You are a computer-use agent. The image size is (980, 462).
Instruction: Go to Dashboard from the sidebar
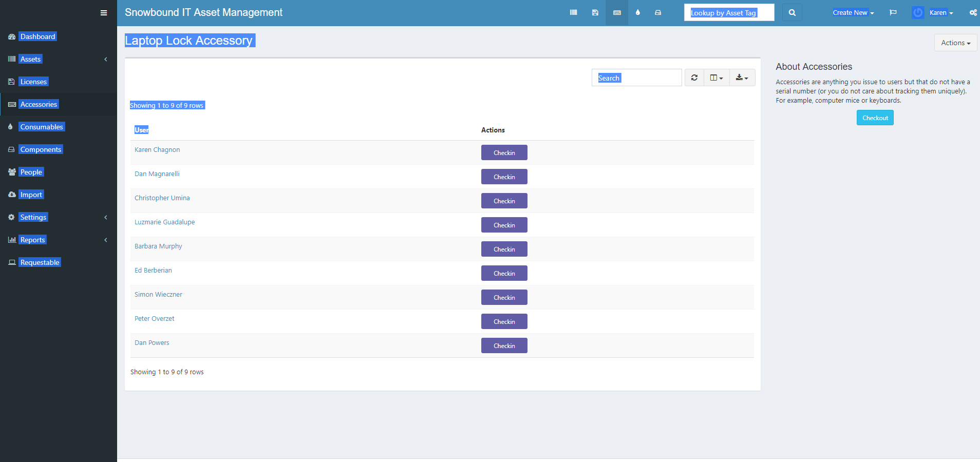pyautogui.click(x=37, y=36)
